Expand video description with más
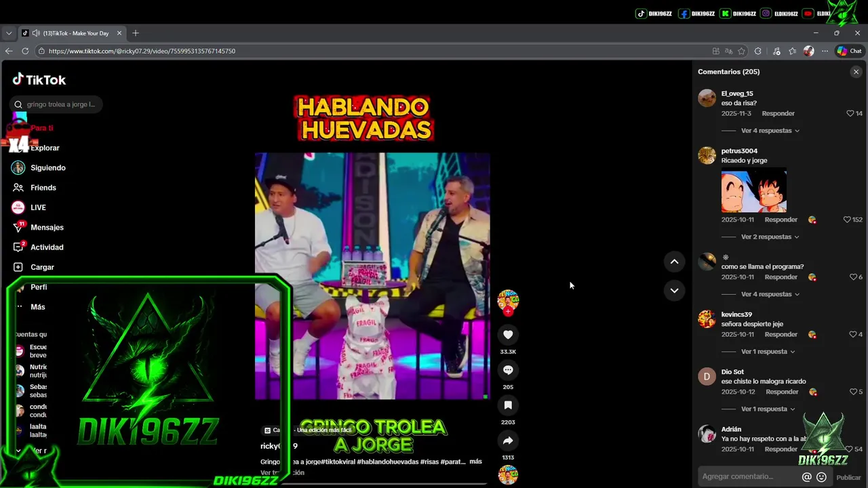The image size is (868, 488). click(x=475, y=462)
